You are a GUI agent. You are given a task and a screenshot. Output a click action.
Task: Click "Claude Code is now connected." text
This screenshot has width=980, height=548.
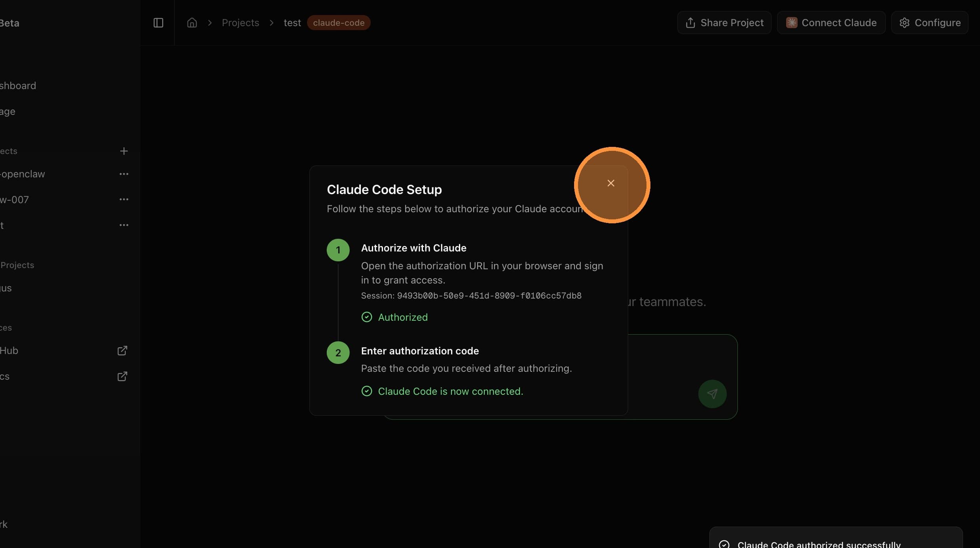point(450,392)
